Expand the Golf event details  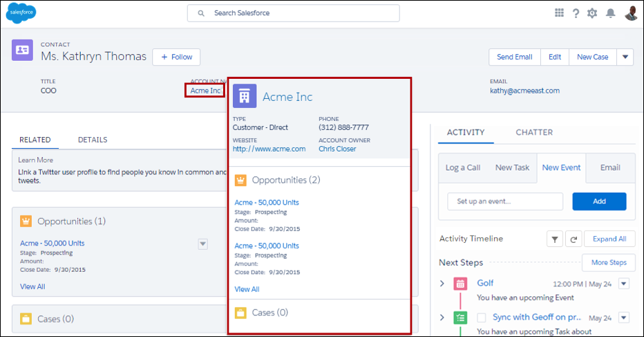[x=442, y=284]
